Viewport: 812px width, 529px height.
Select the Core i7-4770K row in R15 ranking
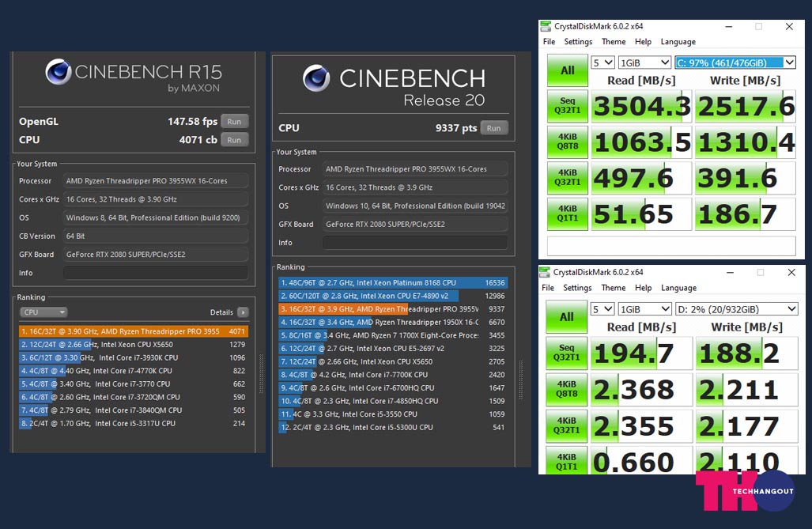tap(134, 371)
